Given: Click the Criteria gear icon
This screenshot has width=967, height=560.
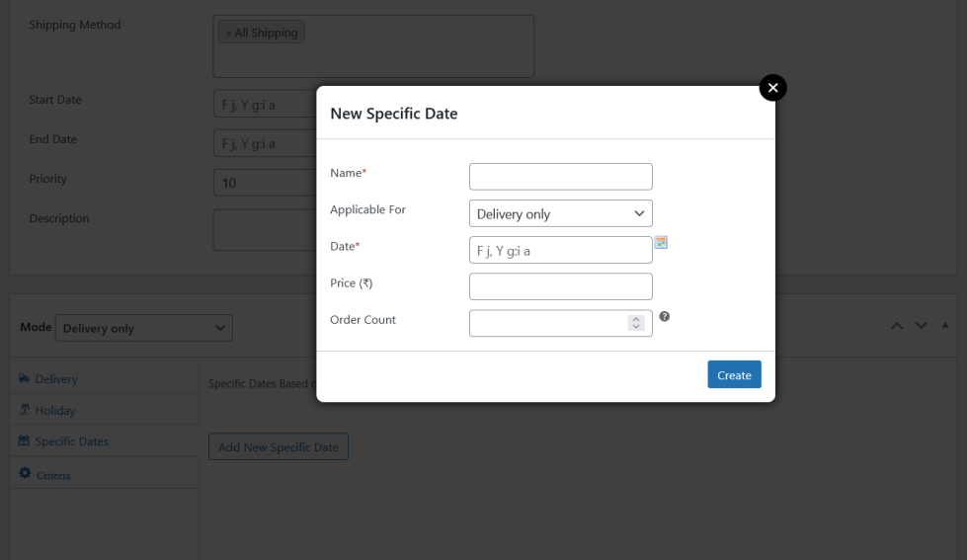Looking at the screenshot, I should point(25,474).
